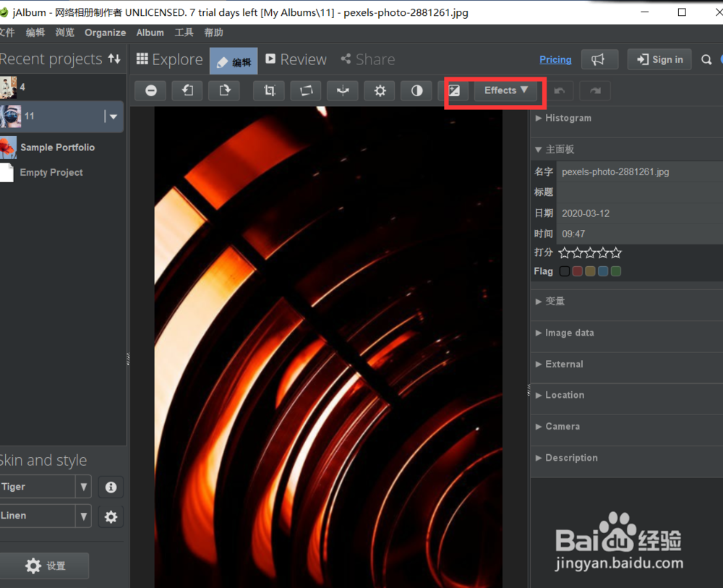Open the 帮助 menu
723x588 pixels.
(x=213, y=33)
